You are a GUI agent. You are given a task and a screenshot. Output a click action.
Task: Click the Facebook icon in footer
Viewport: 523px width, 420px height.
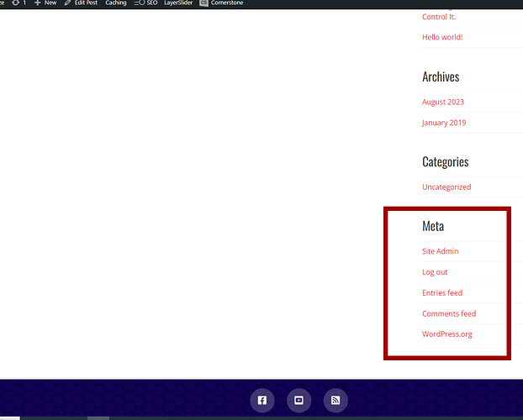(262, 401)
